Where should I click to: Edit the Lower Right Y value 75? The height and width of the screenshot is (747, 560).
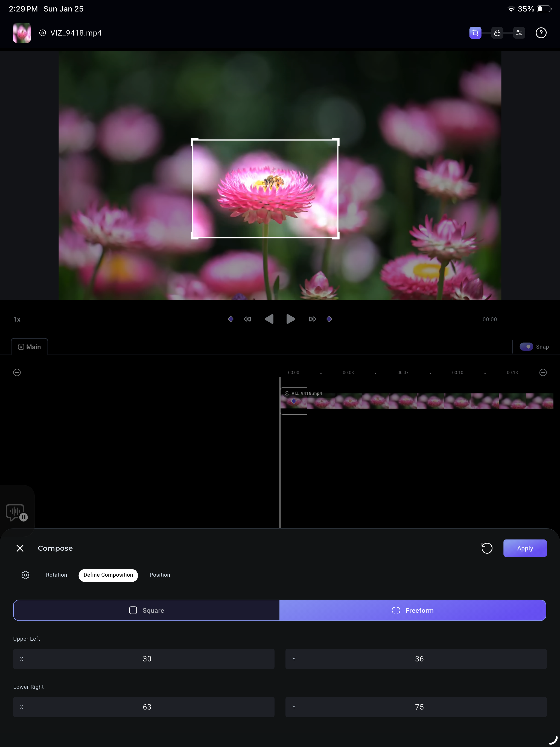click(x=416, y=707)
